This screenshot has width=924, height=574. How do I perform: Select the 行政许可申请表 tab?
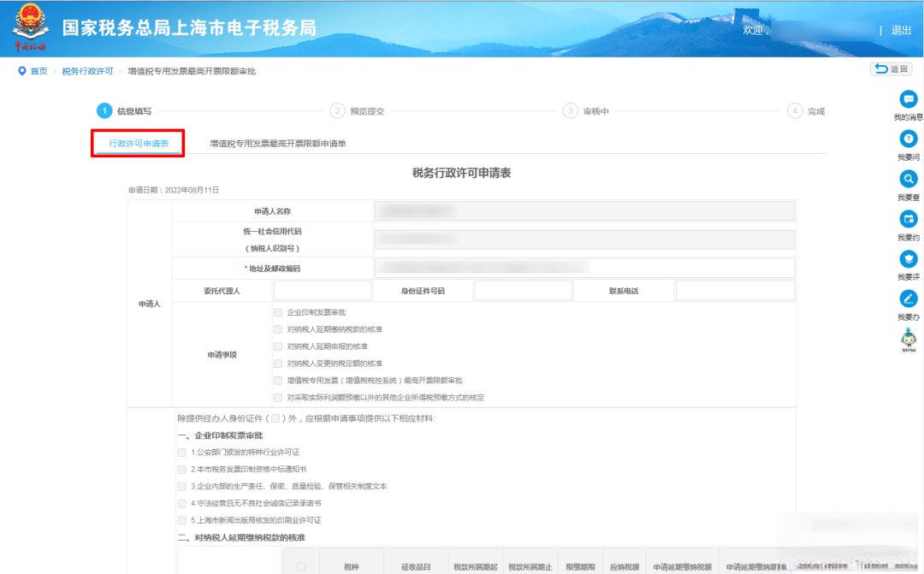139,144
